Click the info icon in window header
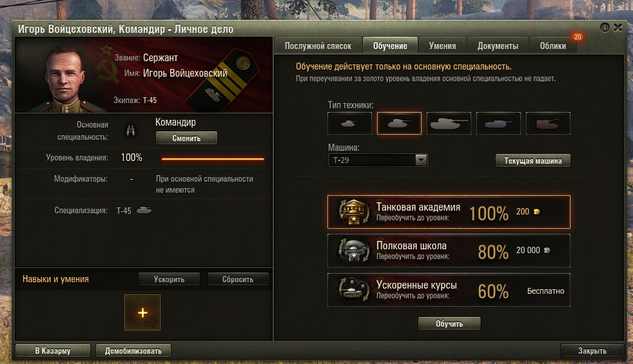This screenshot has height=364, width=633. point(605,28)
